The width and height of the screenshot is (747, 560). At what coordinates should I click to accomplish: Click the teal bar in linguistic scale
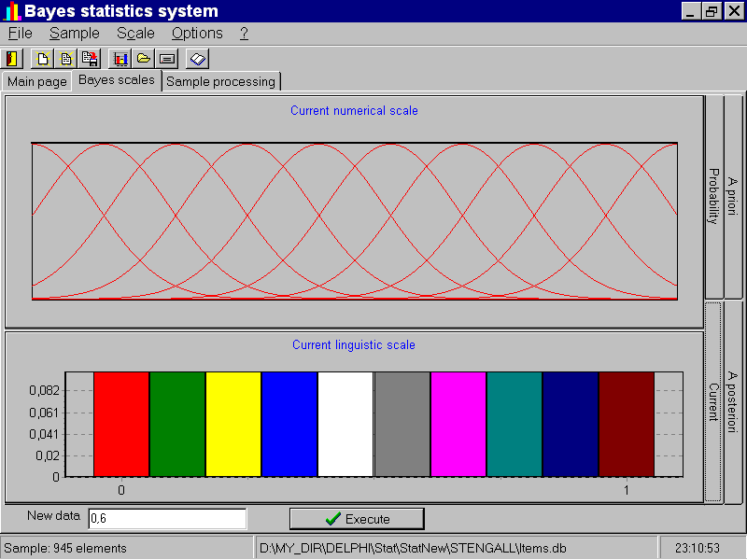coord(514,425)
